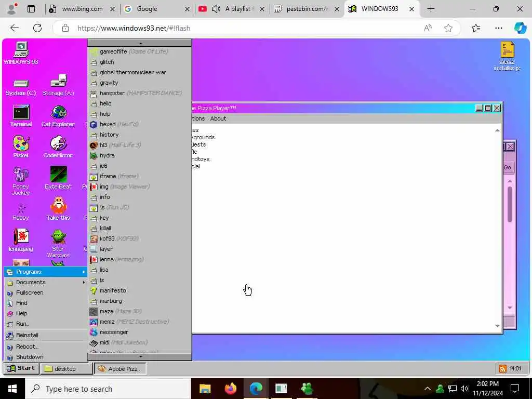This screenshot has width=532, height=399.
Task: Select Run... in Start menu
Action: [x=46, y=324]
